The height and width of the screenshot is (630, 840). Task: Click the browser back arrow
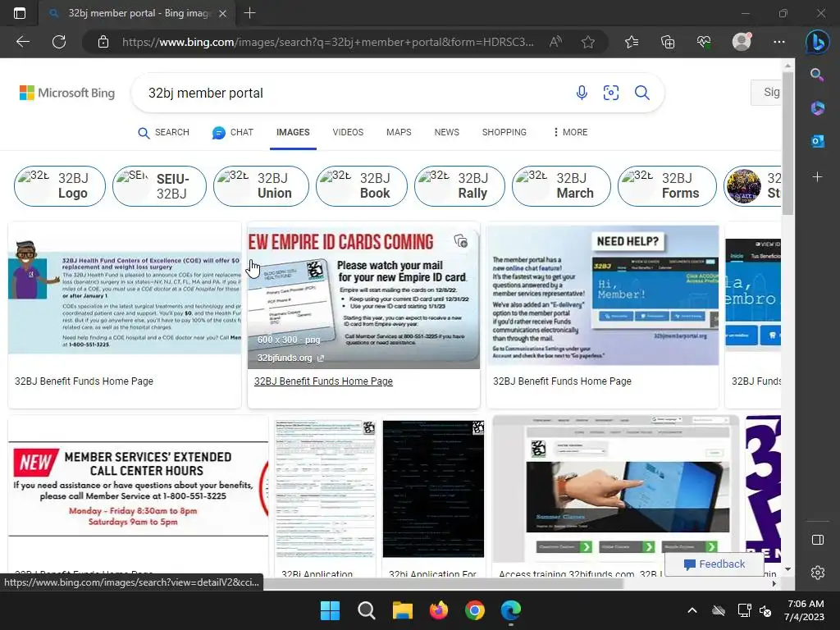point(23,42)
